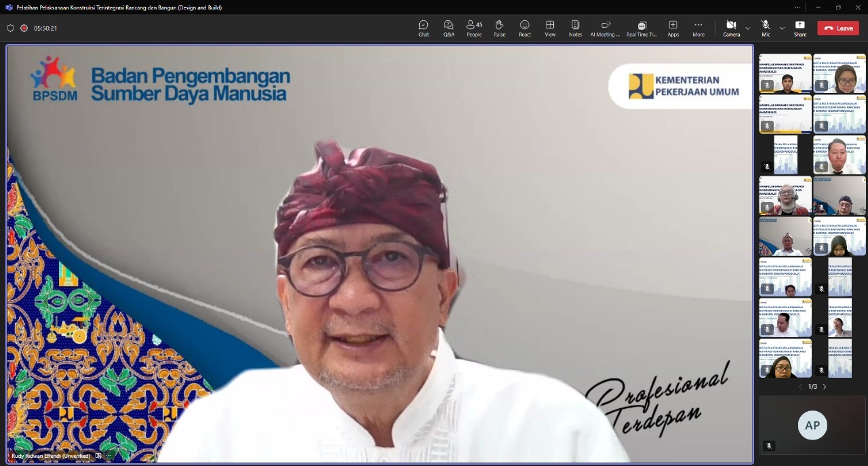The height and width of the screenshot is (466, 868).
Task: Expand the Mic options arrow
Action: [782, 28]
